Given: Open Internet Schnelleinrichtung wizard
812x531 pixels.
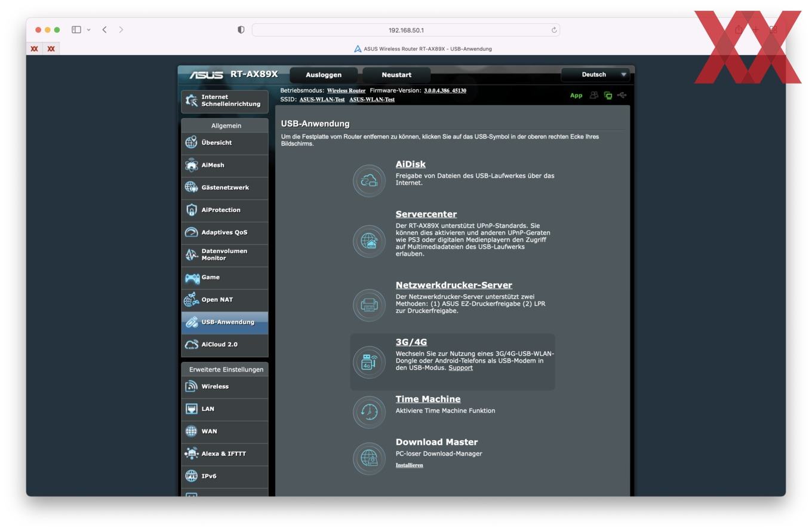Looking at the screenshot, I should click(224, 101).
